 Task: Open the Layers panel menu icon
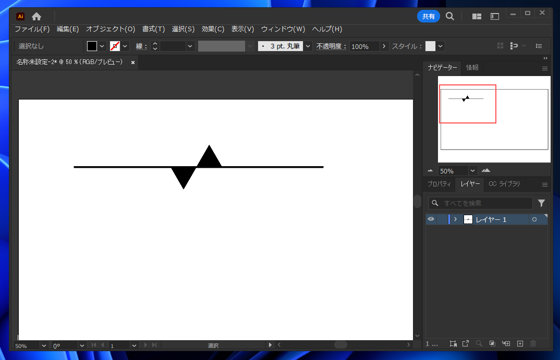click(x=545, y=185)
